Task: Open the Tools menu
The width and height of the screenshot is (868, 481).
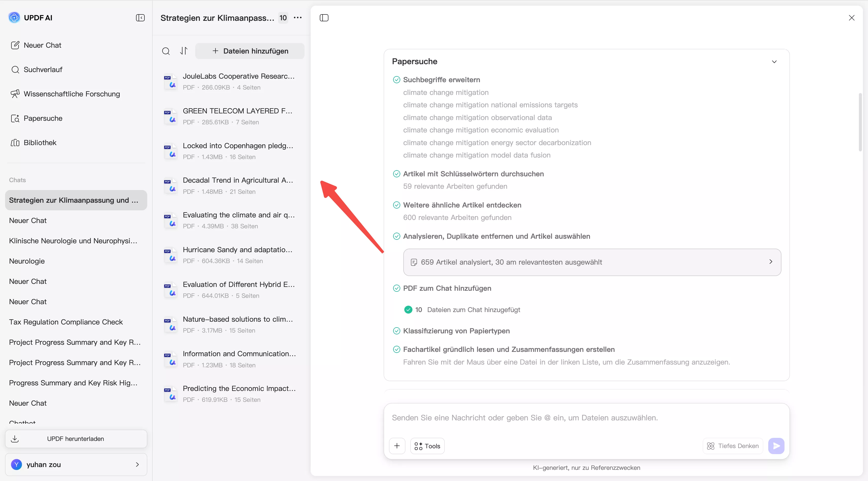Action: 427,446
